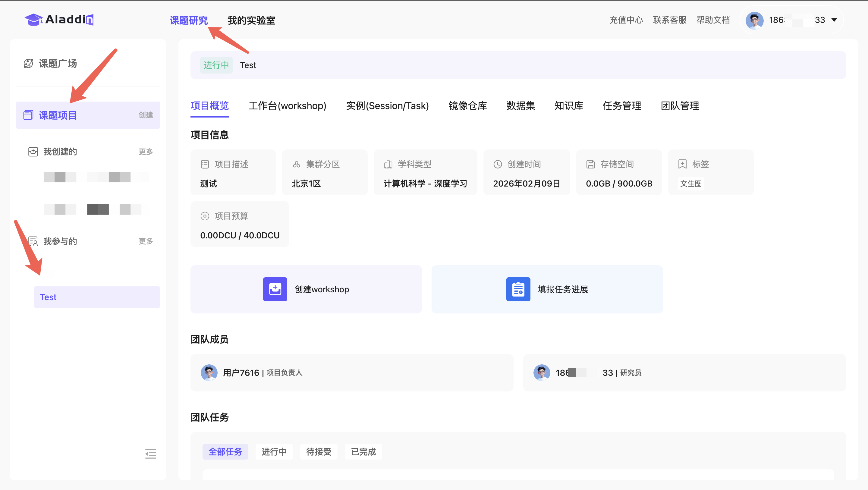Expand 更多 next to 我参与的
The width and height of the screenshot is (868, 490).
pyautogui.click(x=146, y=241)
